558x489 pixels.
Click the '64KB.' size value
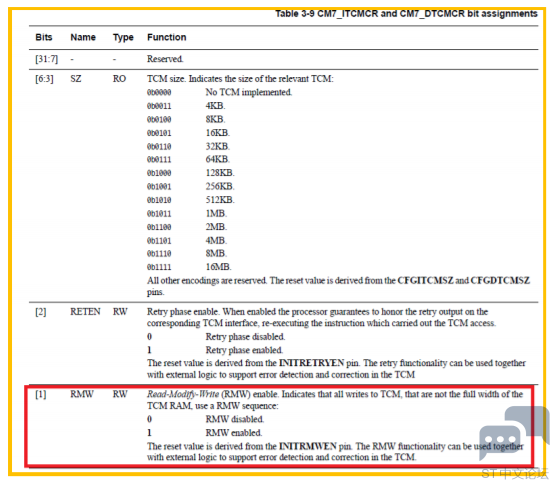coord(218,159)
